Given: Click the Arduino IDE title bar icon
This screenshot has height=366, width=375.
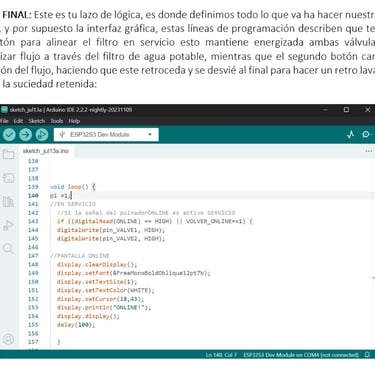Looking at the screenshot, I should tap(4, 110).
